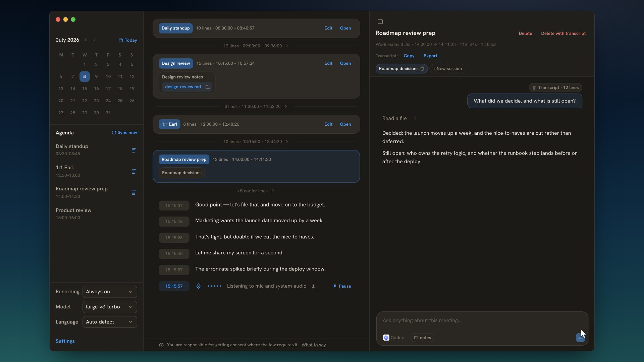This screenshot has height=362, width=644.
Task: Sync now the agenda
Action: click(124, 133)
